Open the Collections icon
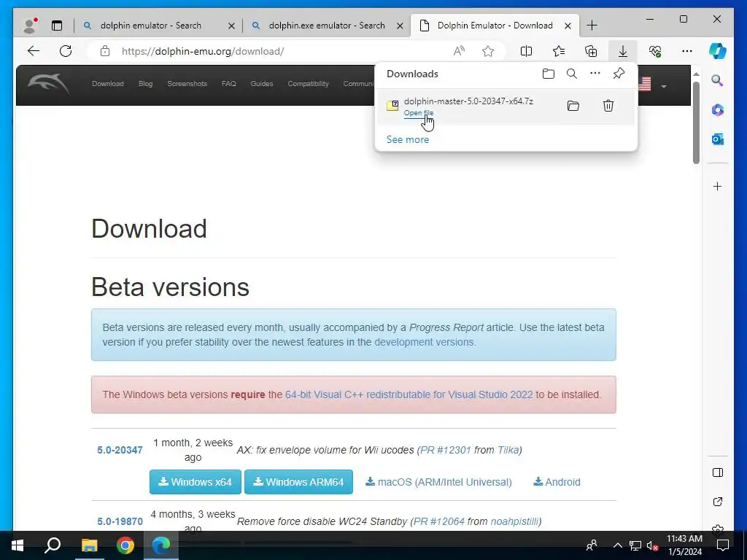 click(x=591, y=51)
